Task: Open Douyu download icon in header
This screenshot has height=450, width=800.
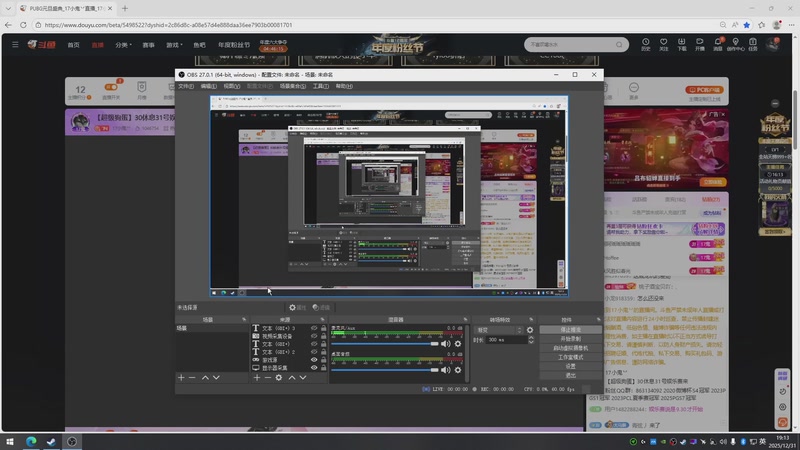Action: point(682,44)
